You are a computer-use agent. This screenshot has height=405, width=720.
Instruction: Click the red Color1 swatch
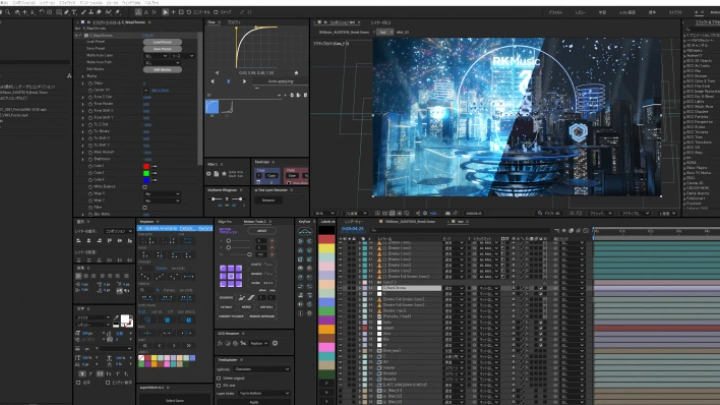click(146, 166)
